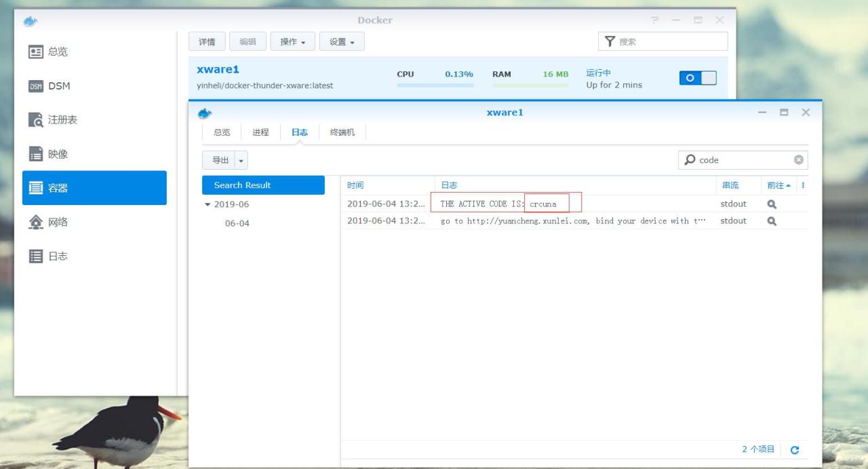Click magnifier icon on yuancheng.xunlei.com log row

(x=772, y=221)
